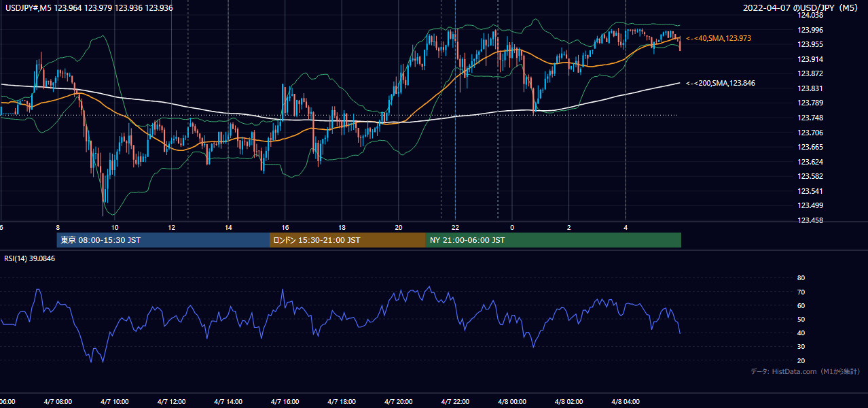The height and width of the screenshot is (408, 868).
Task: Click bottom time label 4/7 10:00
Action: [x=115, y=402]
